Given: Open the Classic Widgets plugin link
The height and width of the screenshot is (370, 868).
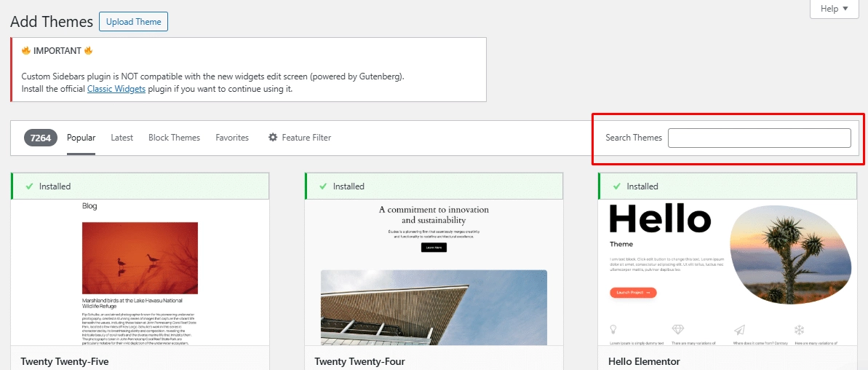Looking at the screenshot, I should click(x=116, y=89).
